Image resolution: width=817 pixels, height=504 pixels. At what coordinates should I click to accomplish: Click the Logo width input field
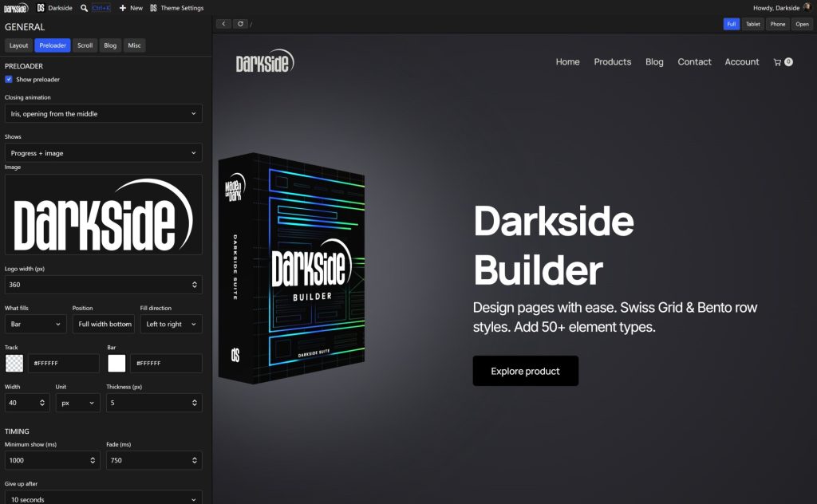pyautogui.click(x=103, y=285)
